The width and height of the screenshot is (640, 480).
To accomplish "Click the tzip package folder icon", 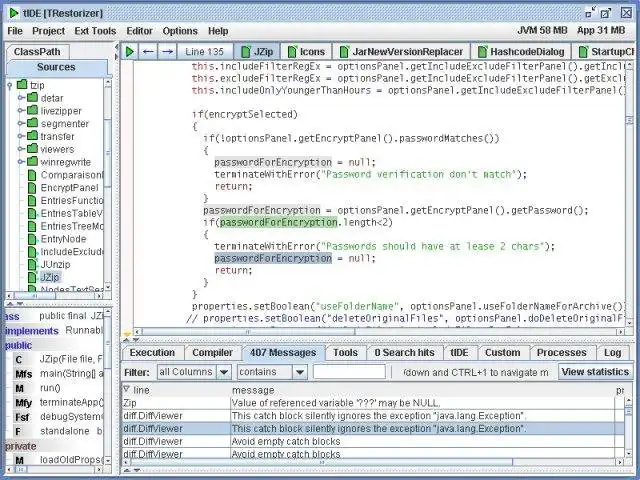I will click(22, 85).
